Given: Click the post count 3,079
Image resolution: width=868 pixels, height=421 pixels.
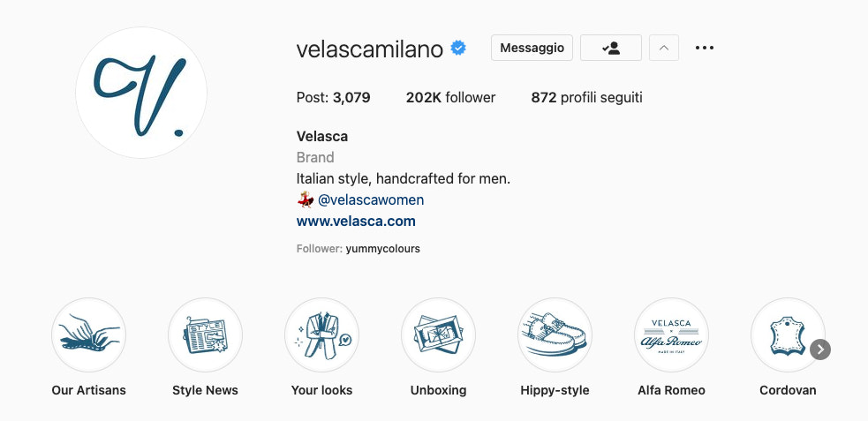Looking at the screenshot, I should tap(334, 98).
